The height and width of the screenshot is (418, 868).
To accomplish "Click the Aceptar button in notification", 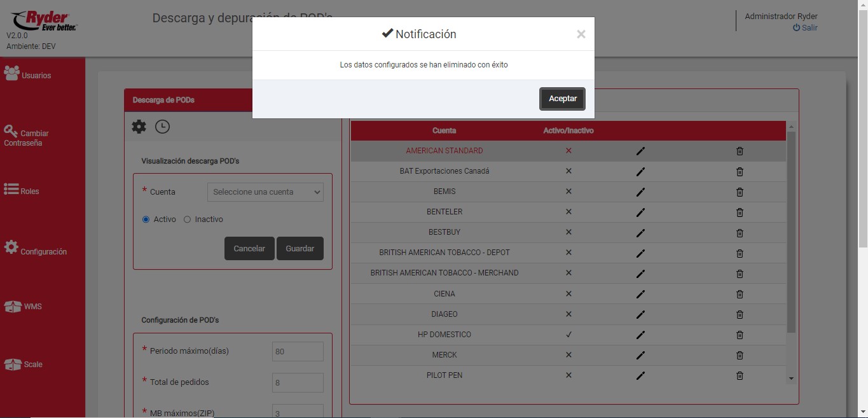I will [562, 99].
